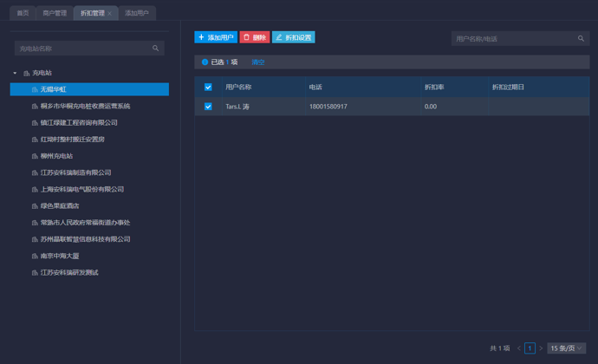Go to next page arrow
Viewport: 598px width, 364px height.
pyautogui.click(x=541, y=348)
